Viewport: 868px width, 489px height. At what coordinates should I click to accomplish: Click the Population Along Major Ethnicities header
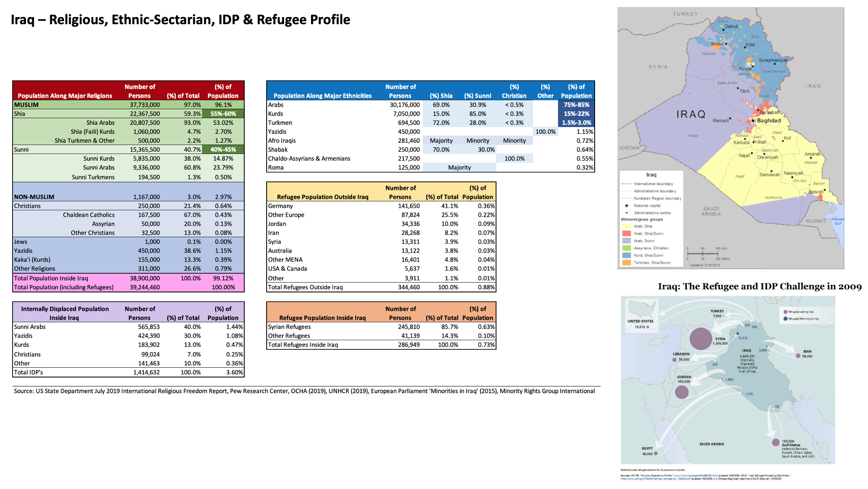pyautogui.click(x=322, y=95)
